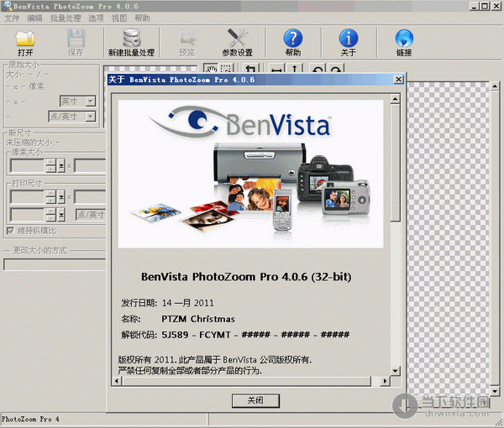Click the print resolution input field
The width and height of the screenshot is (504, 428).
click(x=28, y=215)
